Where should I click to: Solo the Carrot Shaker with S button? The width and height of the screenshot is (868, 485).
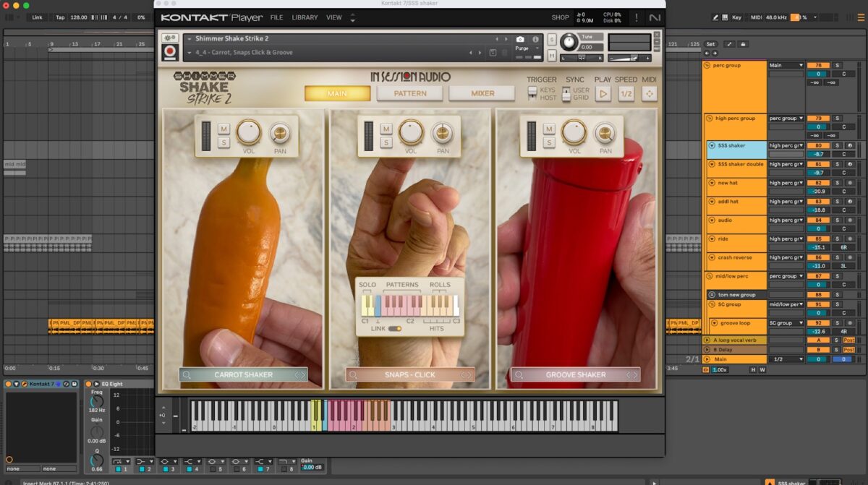224,142
